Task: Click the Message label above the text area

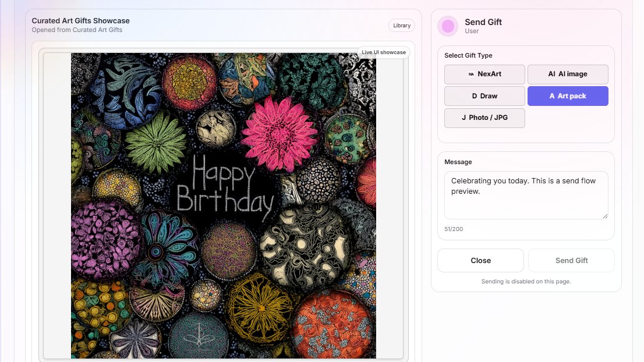Action: pyautogui.click(x=458, y=162)
